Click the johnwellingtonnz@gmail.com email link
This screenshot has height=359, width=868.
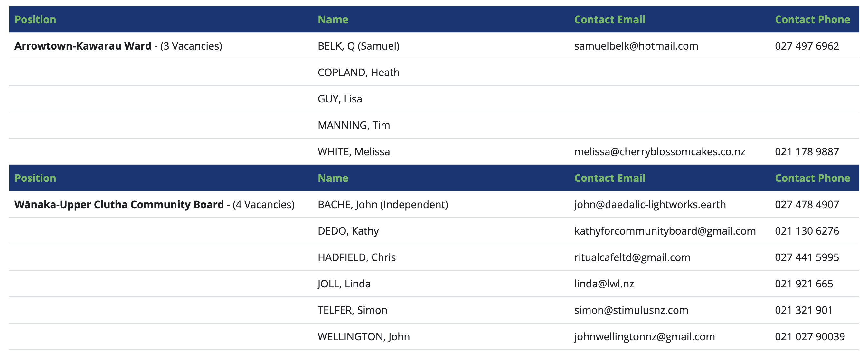(x=644, y=336)
